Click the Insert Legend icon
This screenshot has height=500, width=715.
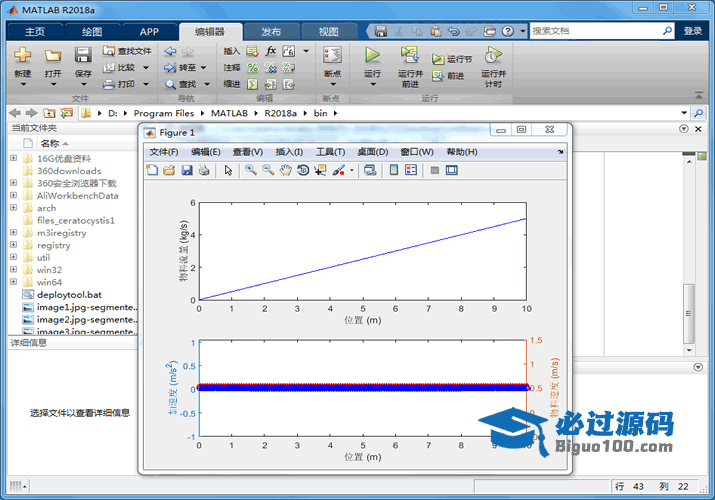(x=411, y=170)
